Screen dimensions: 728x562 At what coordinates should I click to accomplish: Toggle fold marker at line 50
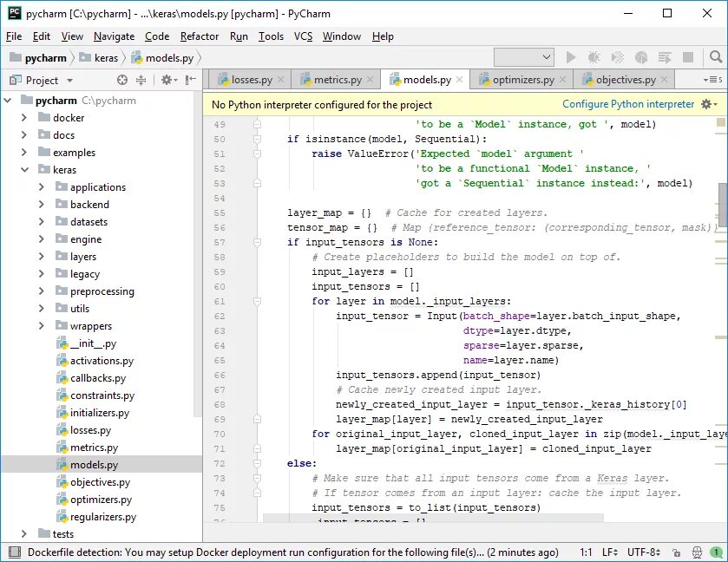click(x=257, y=140)
